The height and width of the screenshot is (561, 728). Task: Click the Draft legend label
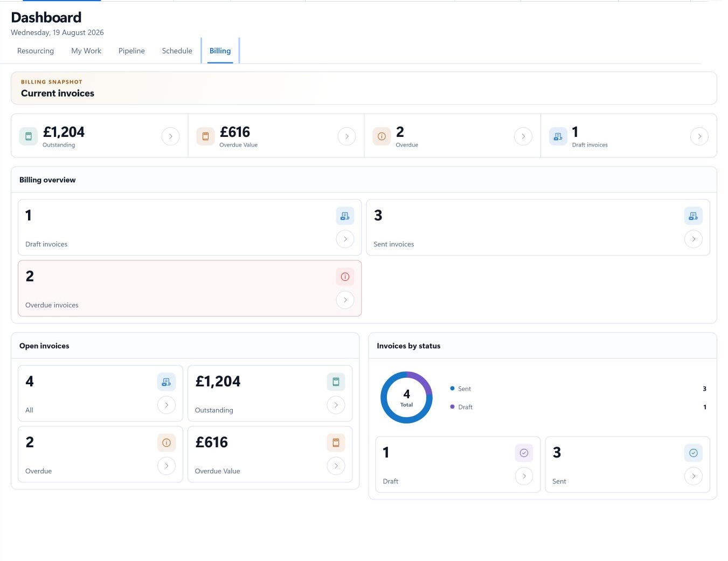click(x=465, y=407)
